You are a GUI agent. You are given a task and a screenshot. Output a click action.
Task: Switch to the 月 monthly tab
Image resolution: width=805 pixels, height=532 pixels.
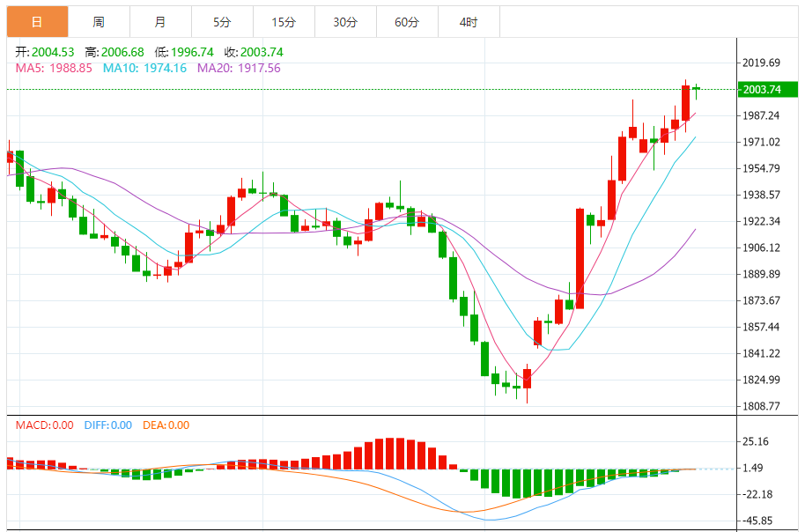point(160,21)
